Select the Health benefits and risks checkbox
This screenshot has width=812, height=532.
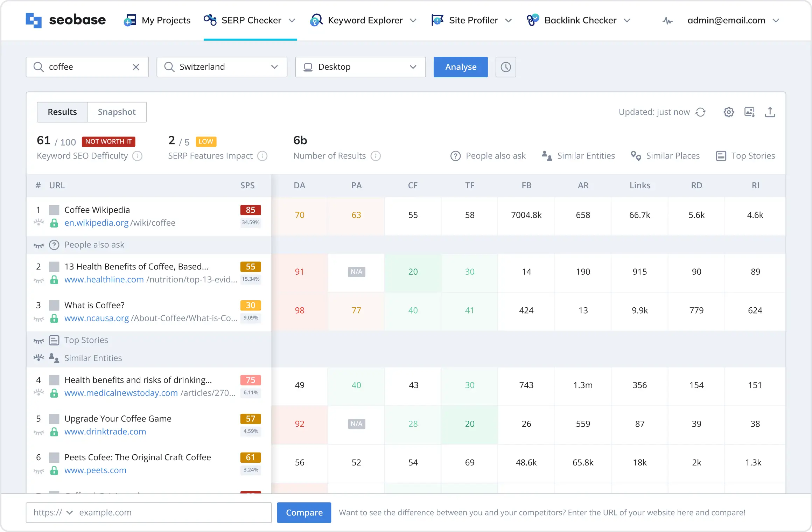(x=54, y=380)
